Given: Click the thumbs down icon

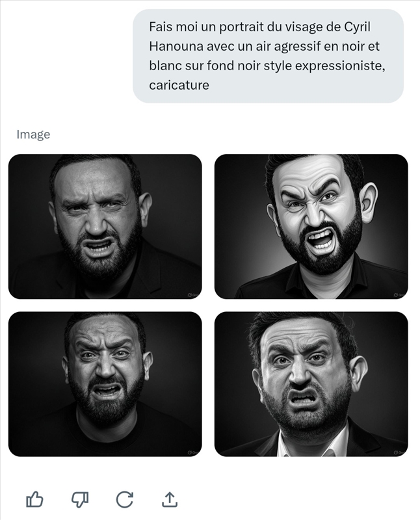Looking at the screenshot, I should [x=79, y=499].
